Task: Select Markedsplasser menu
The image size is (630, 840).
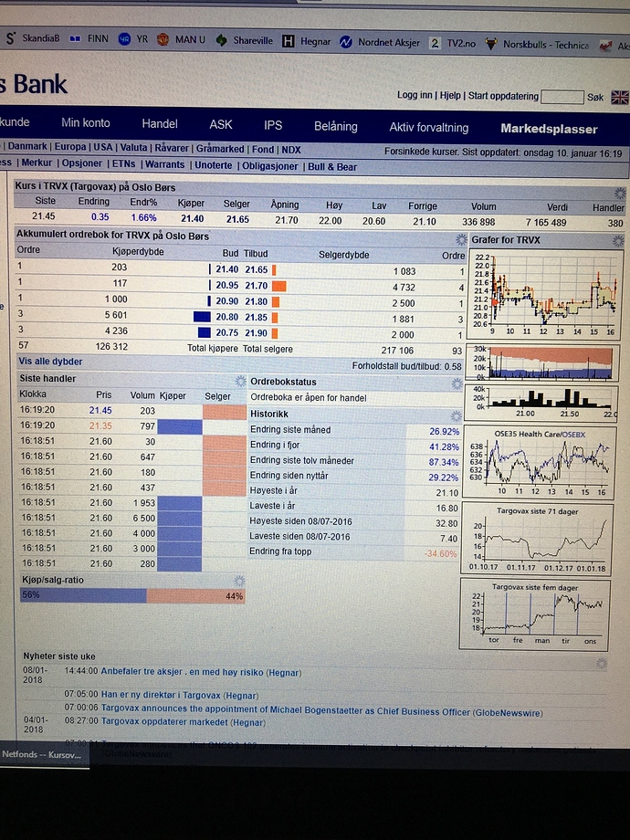Action: coord(549,129)
